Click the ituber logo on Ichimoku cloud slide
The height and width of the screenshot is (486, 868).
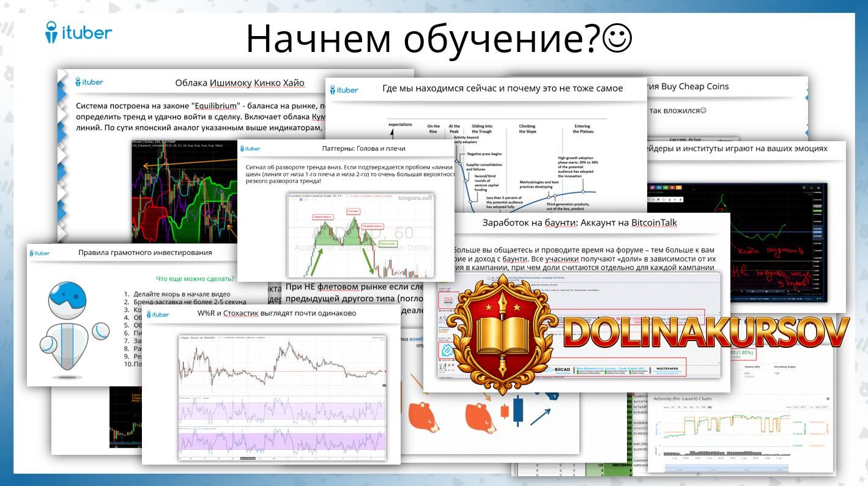89,82
